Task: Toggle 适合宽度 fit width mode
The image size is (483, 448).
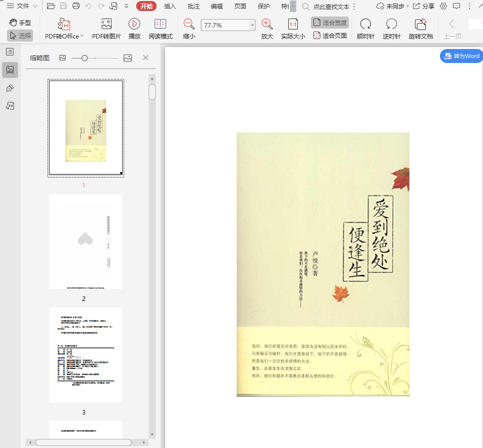Action: tap(330, 22)
